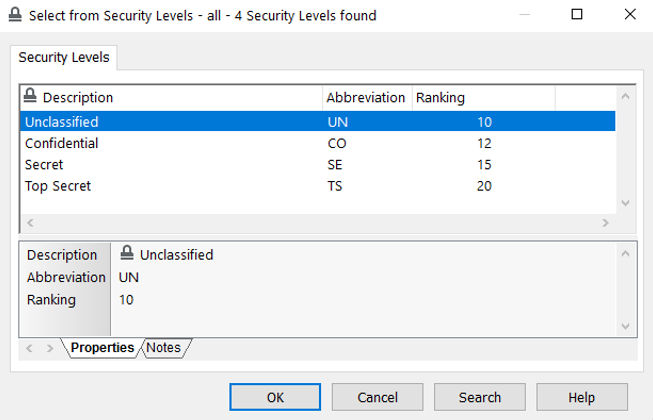Click the lock icon in the Description column header
Viewport: 653px width, 420px height.
pyautogui.click(x=30, y=97)
